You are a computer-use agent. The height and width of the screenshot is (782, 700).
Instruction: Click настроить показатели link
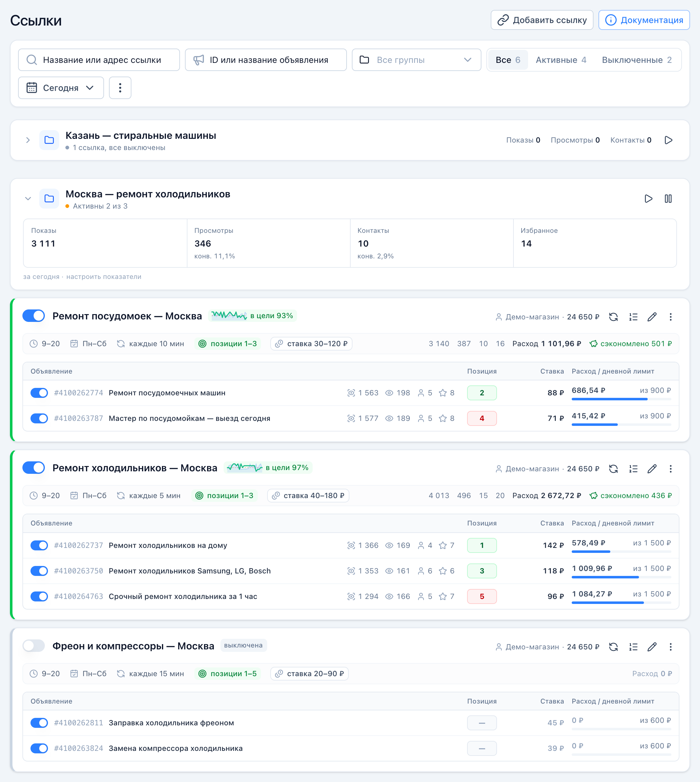click(104, 277)
